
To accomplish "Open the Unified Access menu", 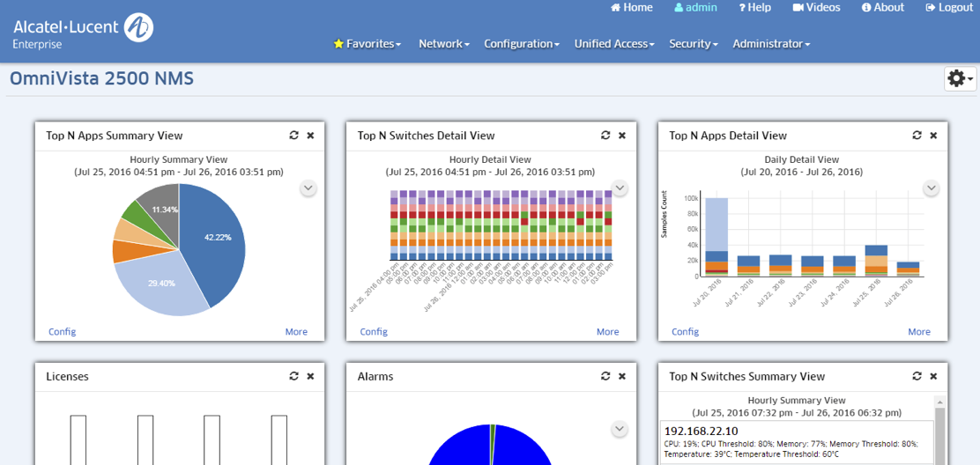I will 614,44.
